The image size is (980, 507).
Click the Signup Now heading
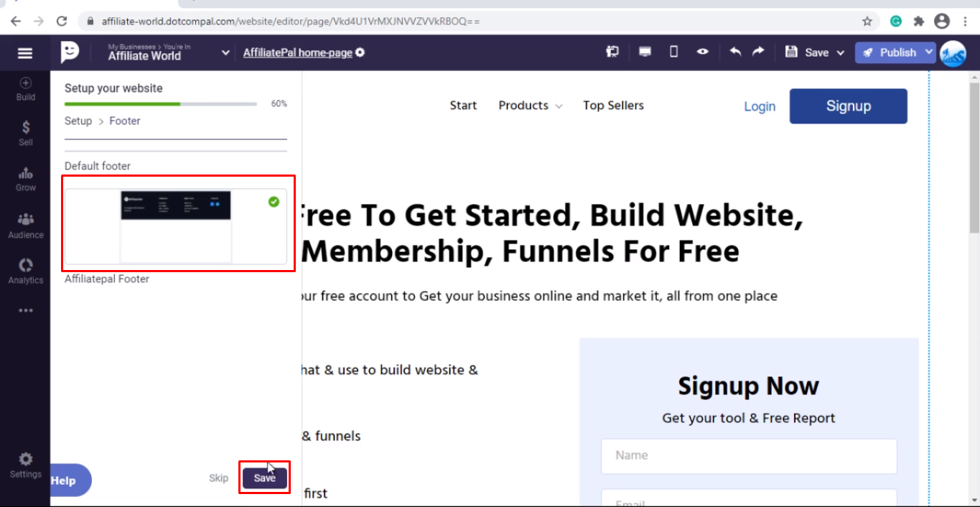tap(749, 386)
